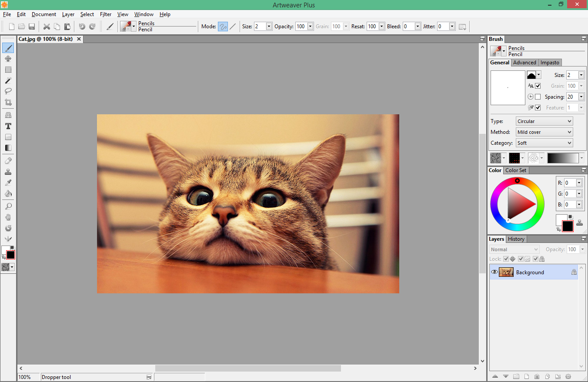Select the Move tool in toolbox
Viewport: 588px width, 382px height.
tap(8, 59)
